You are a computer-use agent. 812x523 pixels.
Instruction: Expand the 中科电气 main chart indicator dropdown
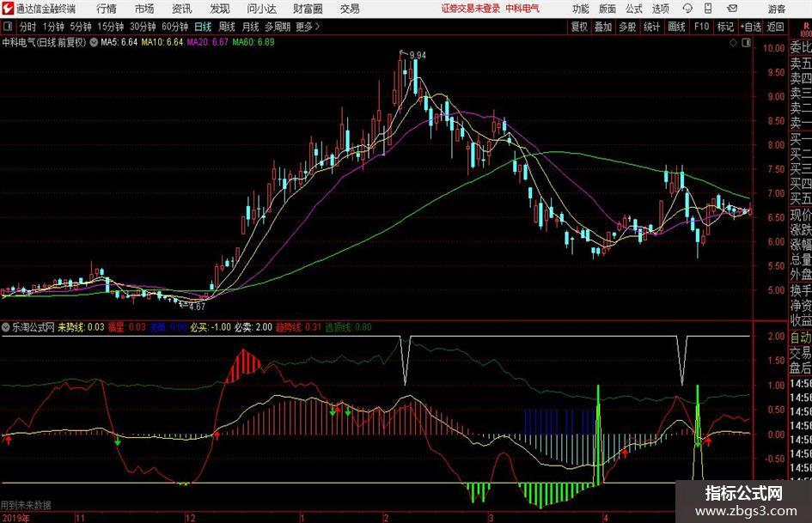click(x=94, y=42)
